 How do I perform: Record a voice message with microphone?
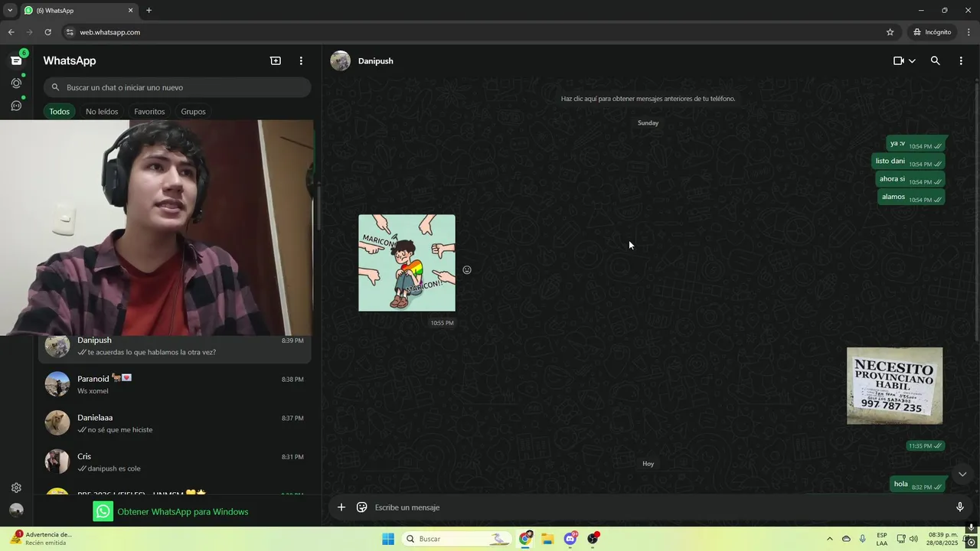click(x=959, y=507)
